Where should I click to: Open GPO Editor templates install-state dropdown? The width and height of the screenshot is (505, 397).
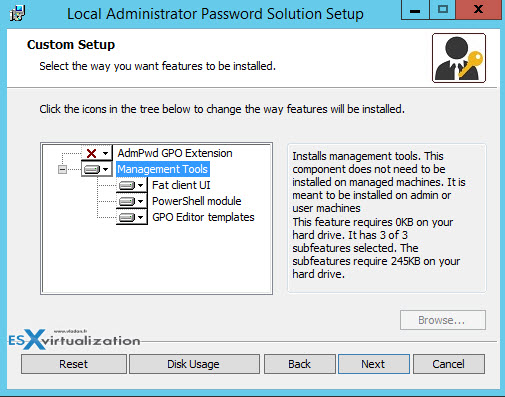(132, 217)
